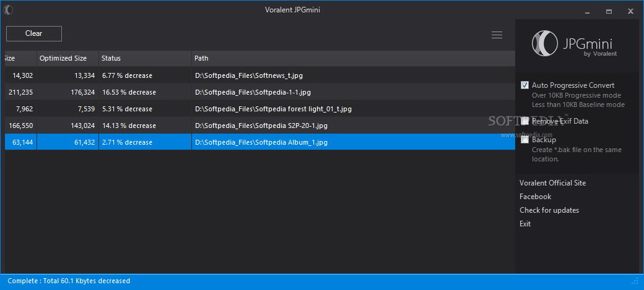Disable Auto Progressive Convert checkbox
The height and width of the screenshot is (290, 644).
point(525,85)
